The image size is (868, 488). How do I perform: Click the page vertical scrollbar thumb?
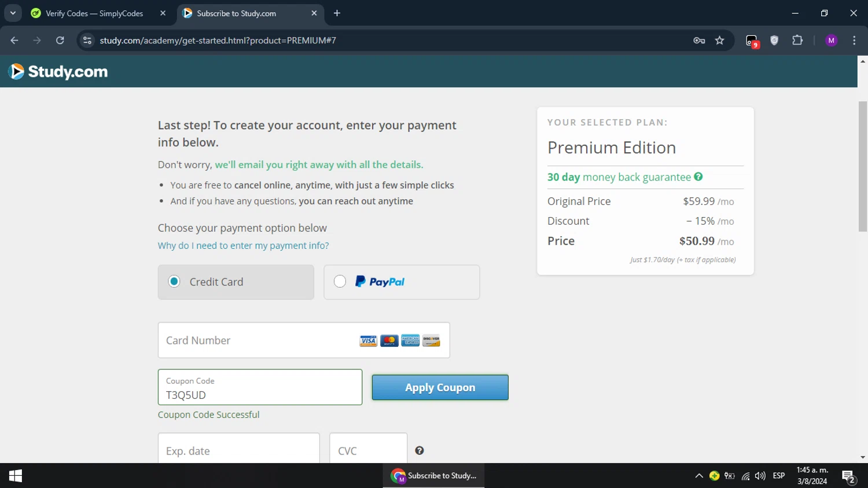click(x=863, y=167)
